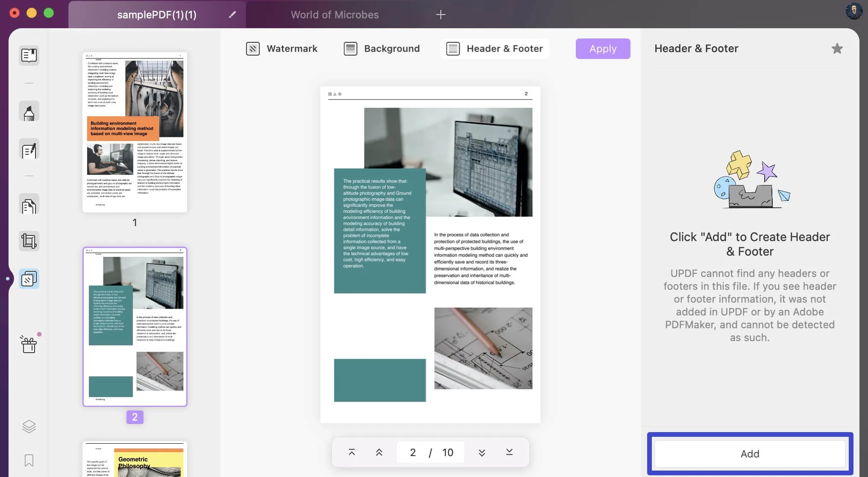Viewport: 868px width, 477px height.
Task: Select the Background tool icon
Action: coord(351,48)
